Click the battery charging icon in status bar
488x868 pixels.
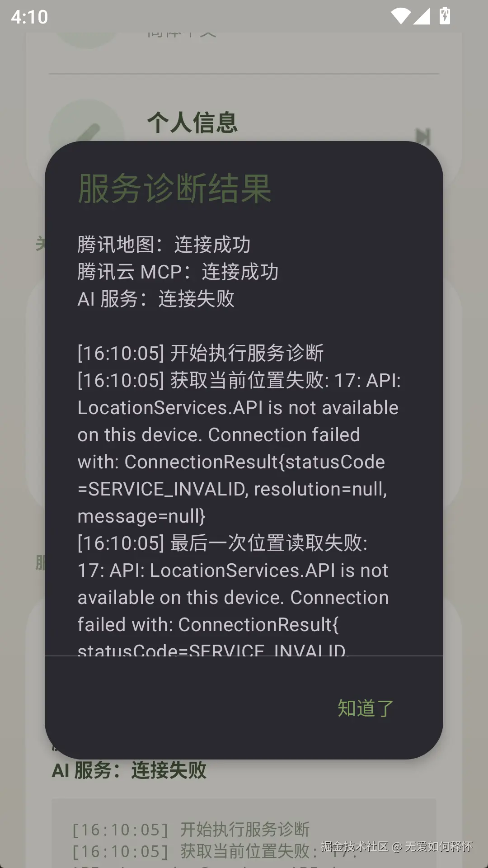pos(445,16)
